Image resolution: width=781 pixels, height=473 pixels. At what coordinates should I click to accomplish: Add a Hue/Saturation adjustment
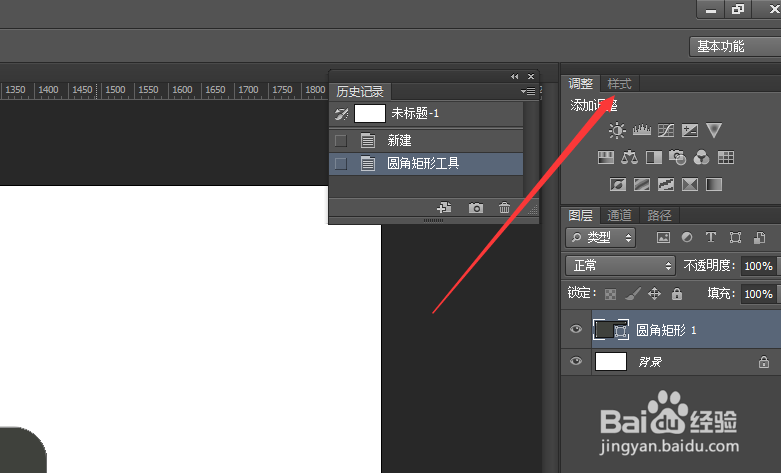[x=606, y=158]
